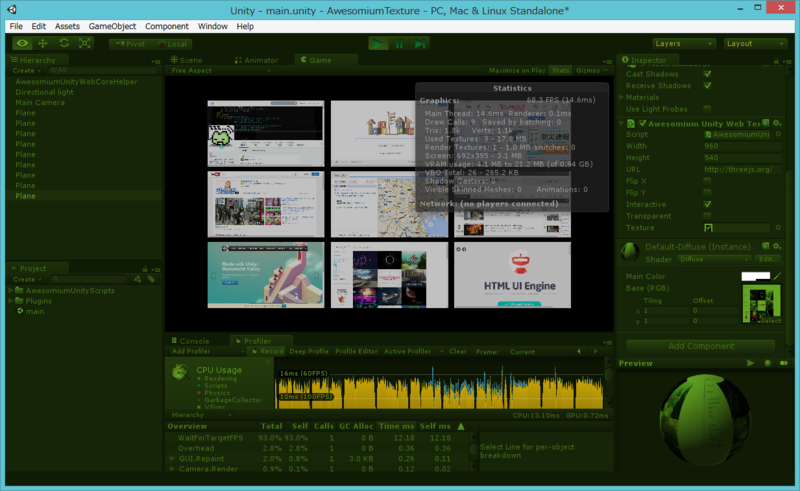Click the Play button
This screenshot has width=800, height=491.
coord(378,44)
